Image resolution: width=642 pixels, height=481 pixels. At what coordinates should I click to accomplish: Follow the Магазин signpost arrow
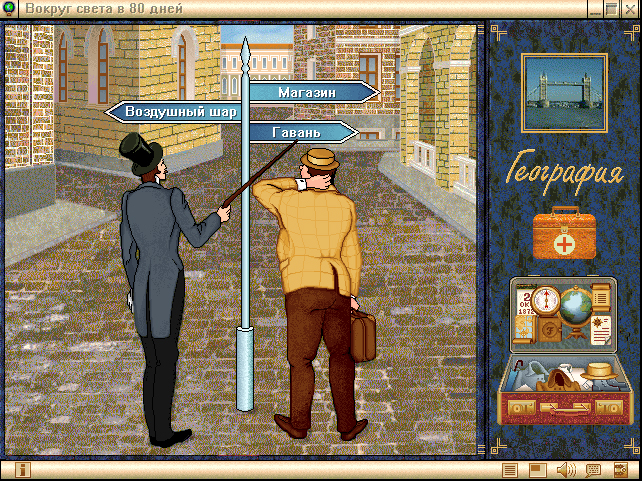[313, 92]
